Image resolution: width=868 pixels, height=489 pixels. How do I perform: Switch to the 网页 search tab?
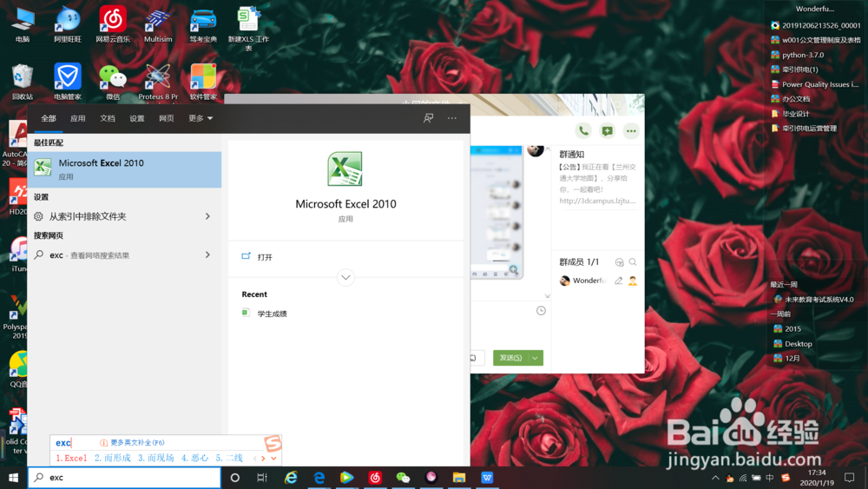(166, 118)
